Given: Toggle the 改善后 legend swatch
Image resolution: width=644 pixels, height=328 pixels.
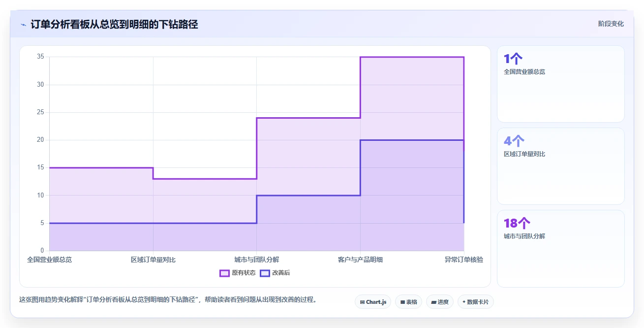Looking at the screenshot, I should 265,273.
